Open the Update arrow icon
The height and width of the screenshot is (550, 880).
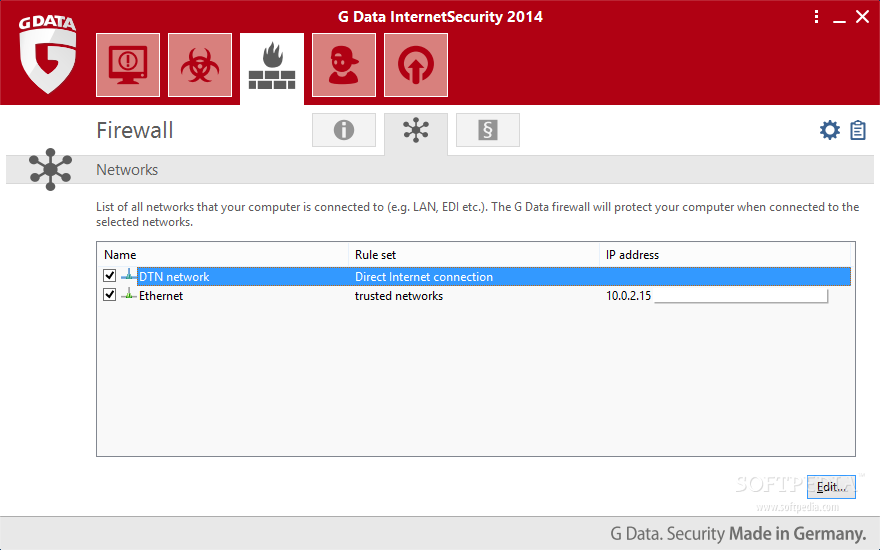tap(416, 65)
